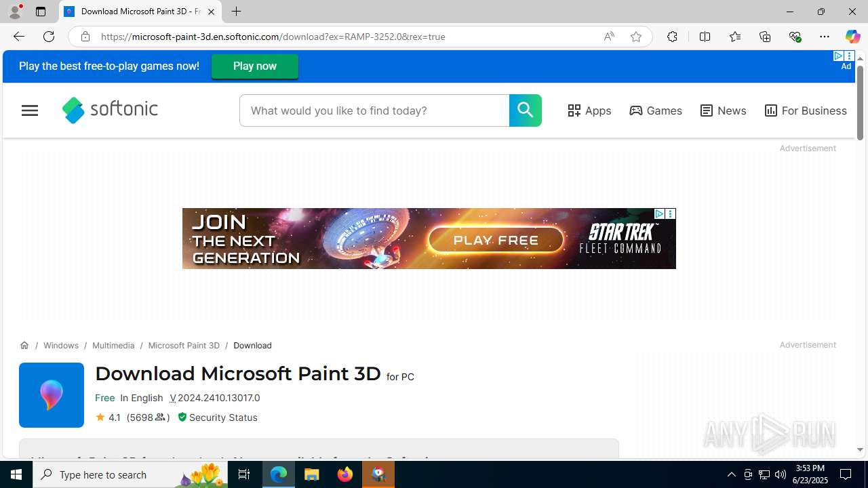
Task: Refresh the page
Action: point(49,37)
